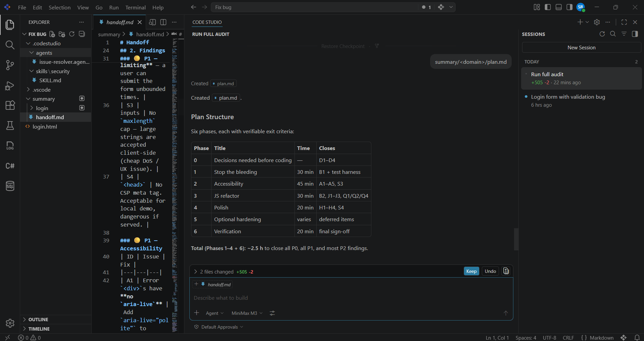
Task: Customize editor layout from title bar
Action: [x=537, y=7]
